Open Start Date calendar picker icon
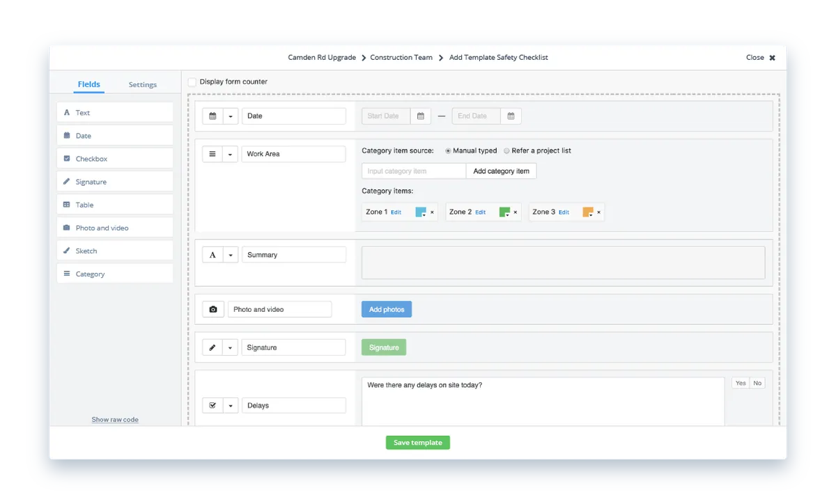The width and height of the screenshot is (836, 504). point(421,116)
